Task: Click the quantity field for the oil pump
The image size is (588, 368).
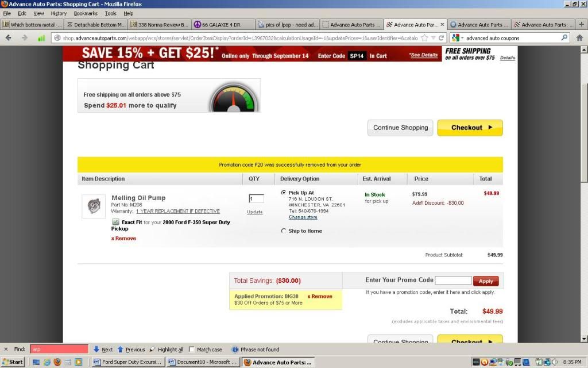Action: 257,198
